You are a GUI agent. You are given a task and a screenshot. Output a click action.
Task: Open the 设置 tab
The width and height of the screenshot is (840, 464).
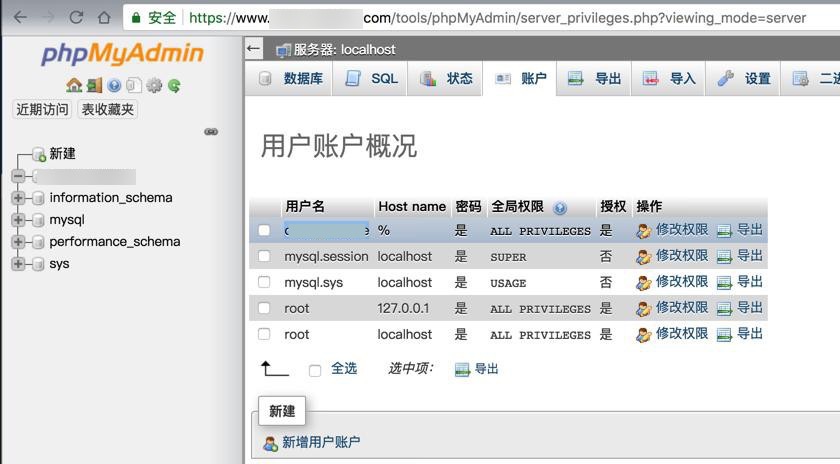click(743, 79)
